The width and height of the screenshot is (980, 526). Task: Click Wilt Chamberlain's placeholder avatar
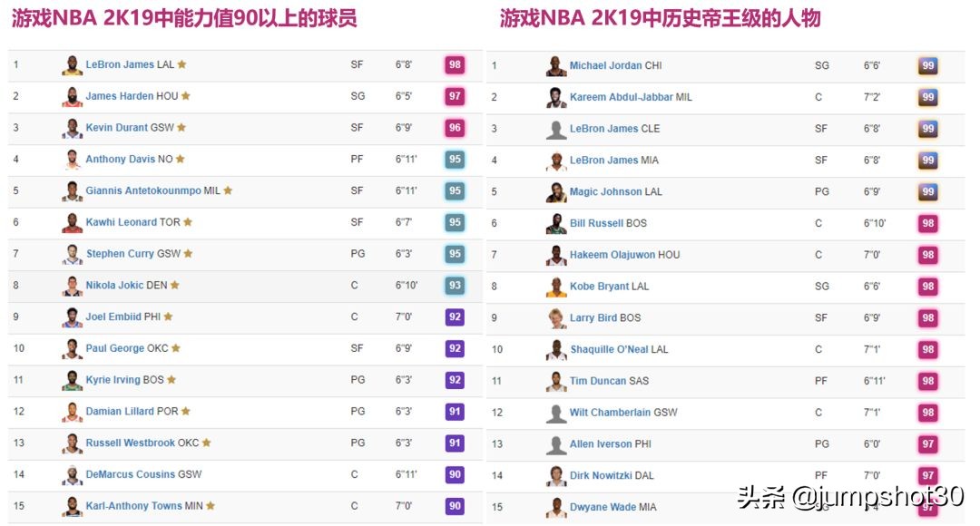[556, 413]
